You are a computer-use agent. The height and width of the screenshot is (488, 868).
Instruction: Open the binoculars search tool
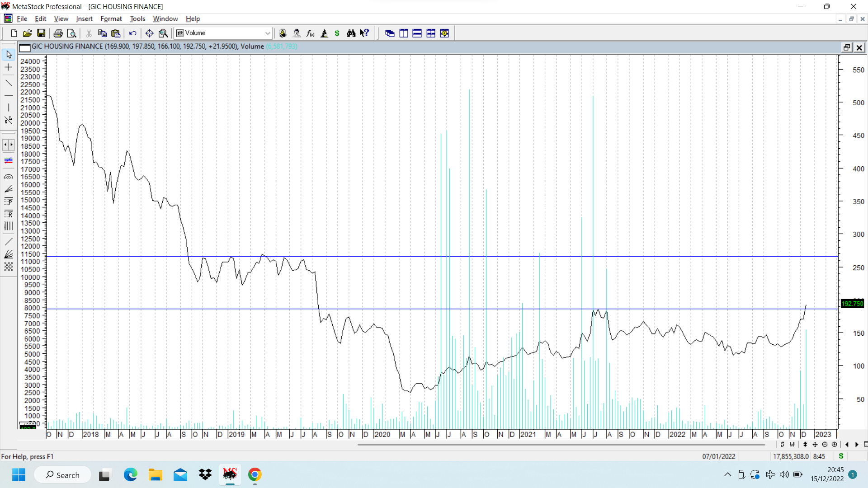(351, 33)
